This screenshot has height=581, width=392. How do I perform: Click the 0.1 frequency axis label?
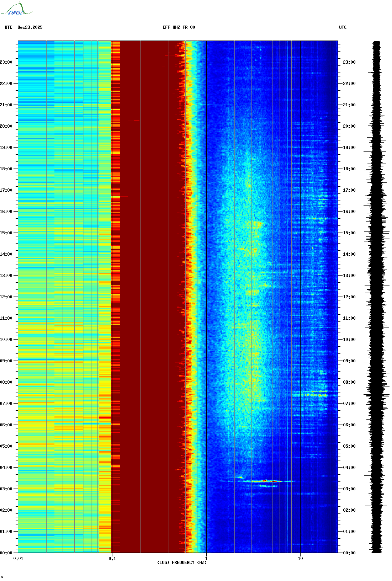click(x=112, y=559)
